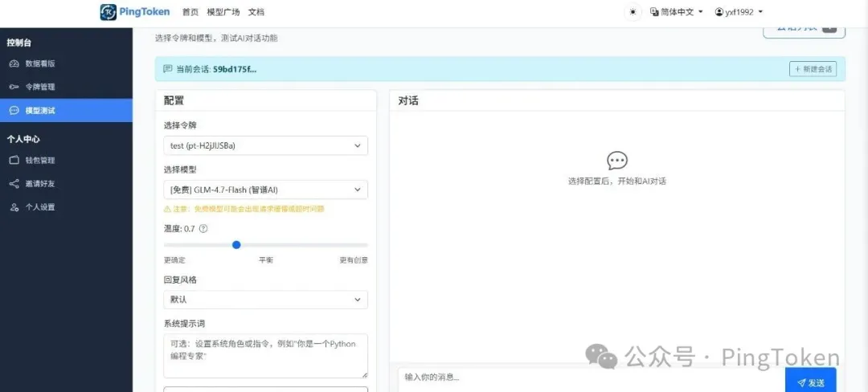
Task: Click the 钱包管理 wallet icon
Action: 14,161
